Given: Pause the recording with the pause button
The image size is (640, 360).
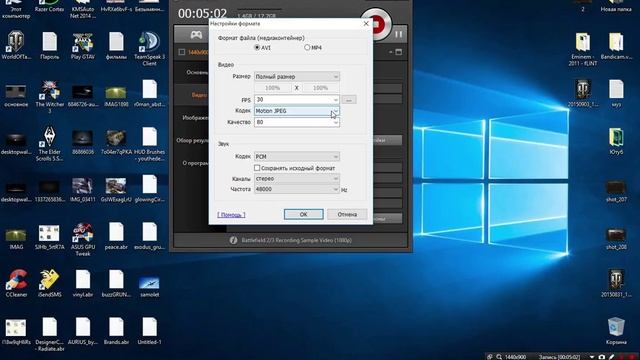Looking at the screenshot, I should point(398,35).
